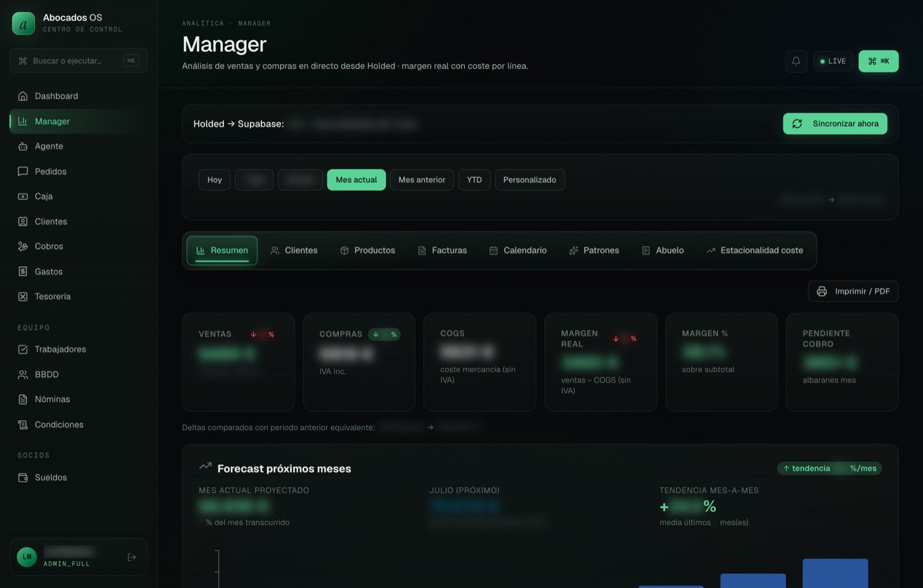The width and height of the screenshot is (923, 588).
Task: Go to Pedidos in the sidebar
Action: [79, 172]
